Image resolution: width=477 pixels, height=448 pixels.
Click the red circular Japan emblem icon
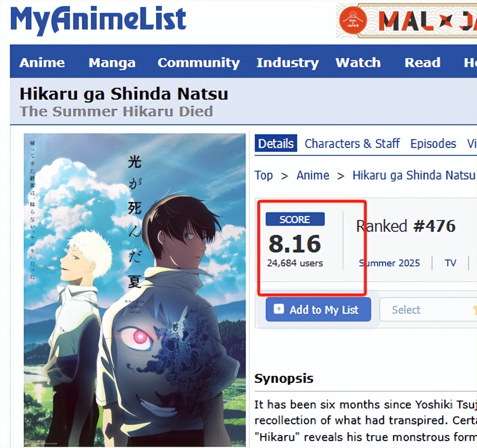point(353,20)
